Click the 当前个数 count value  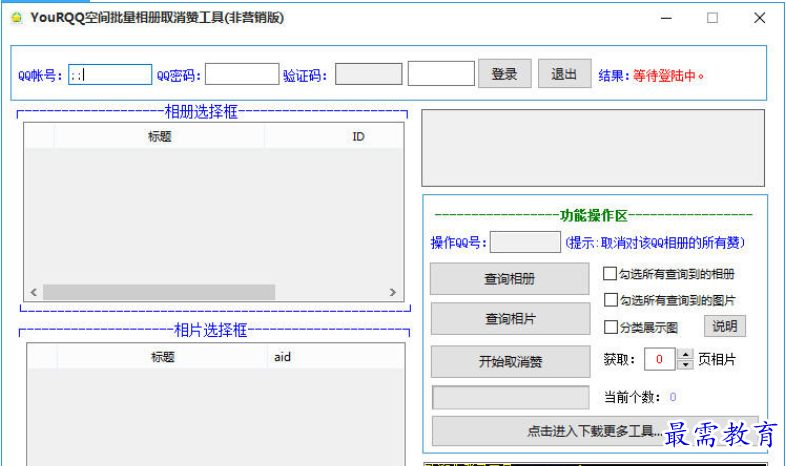[x=673, y=397]
